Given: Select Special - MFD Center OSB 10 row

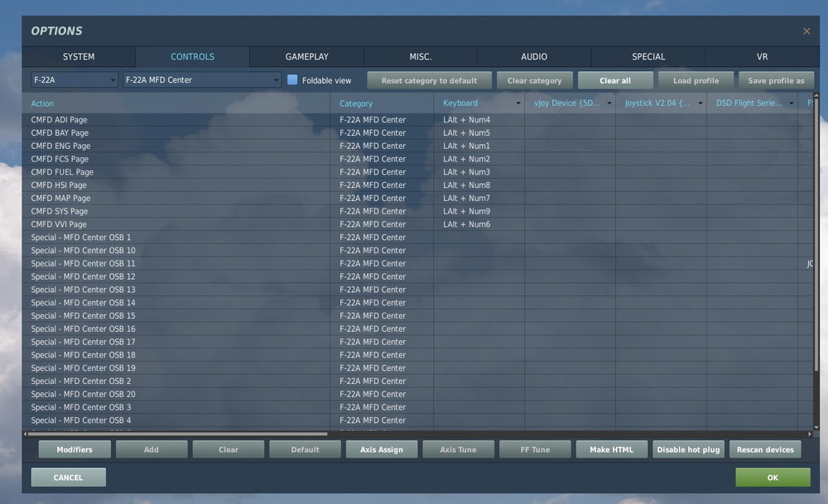Looking at the screenshot, I should pos(417,250).
